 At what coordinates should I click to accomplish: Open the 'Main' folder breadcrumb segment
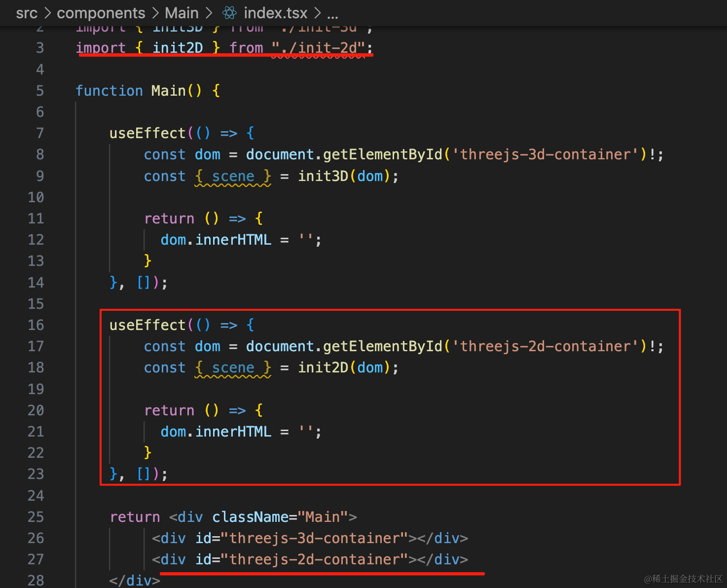[x=182, y=13]
